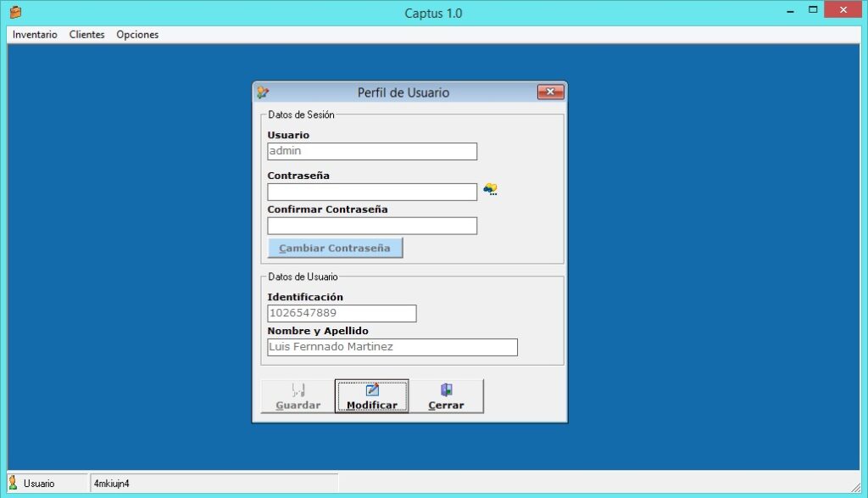Viewport: 868px width, 498px height.
Task: Click the Identificación number field
Action: click(342, 313)
